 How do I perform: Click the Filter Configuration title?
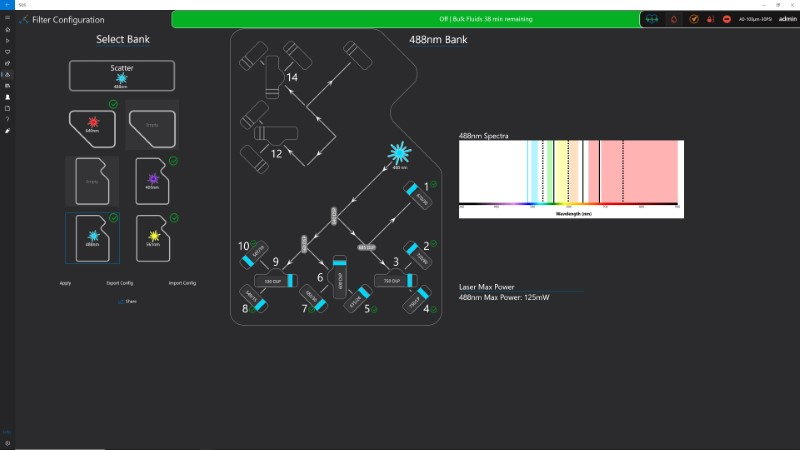68,20
